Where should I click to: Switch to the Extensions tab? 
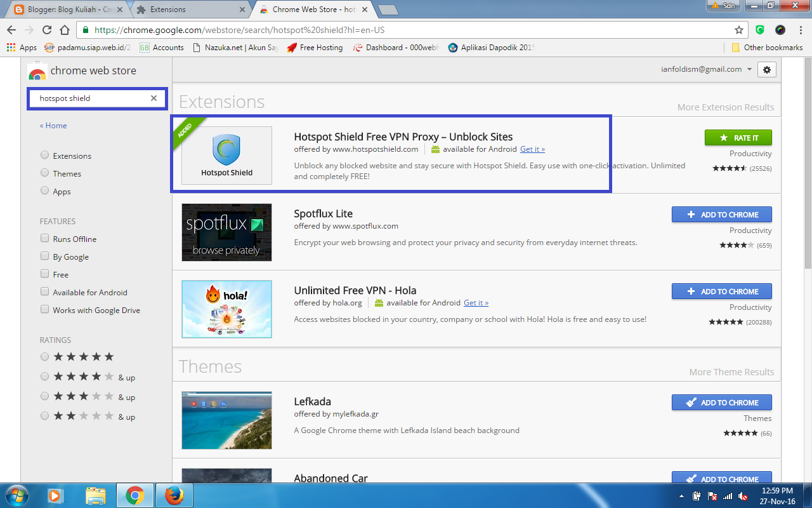(190, 10)
